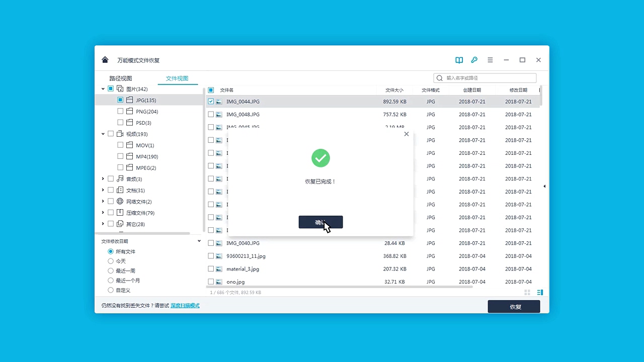Viewport: 644px width, 362px height.
Task: Switch to the 路径视图 tab
Action: click(121, 78)
